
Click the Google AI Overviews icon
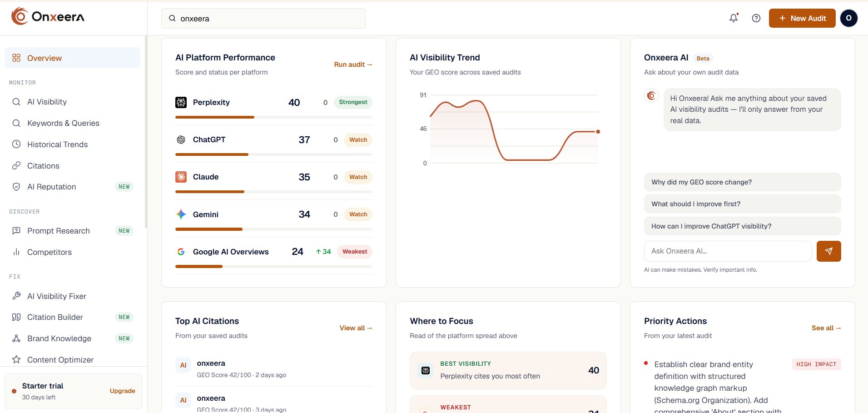[x=181, y=252]
